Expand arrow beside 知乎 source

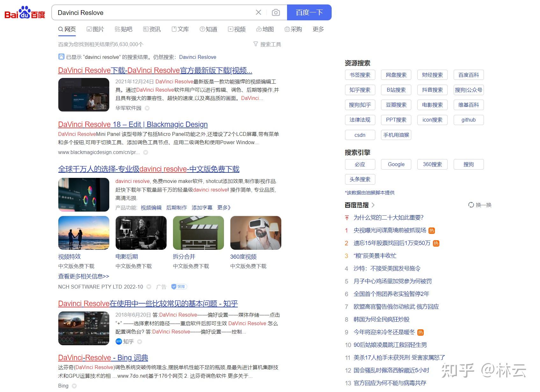(x=140, y=342)
